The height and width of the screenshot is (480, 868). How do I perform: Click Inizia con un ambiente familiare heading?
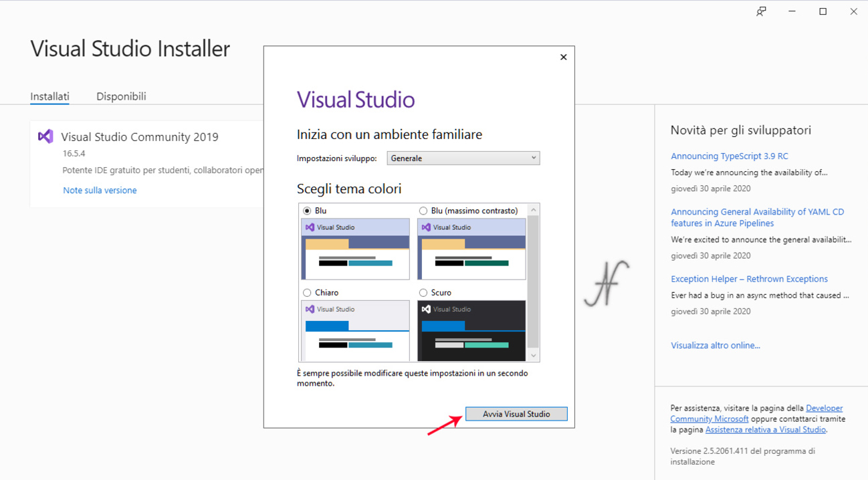[389, 134]
